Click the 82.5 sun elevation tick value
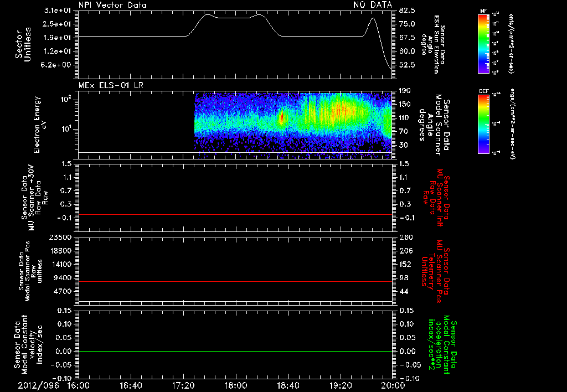Viewport: 567px width, 392px height. coord(407,11)
